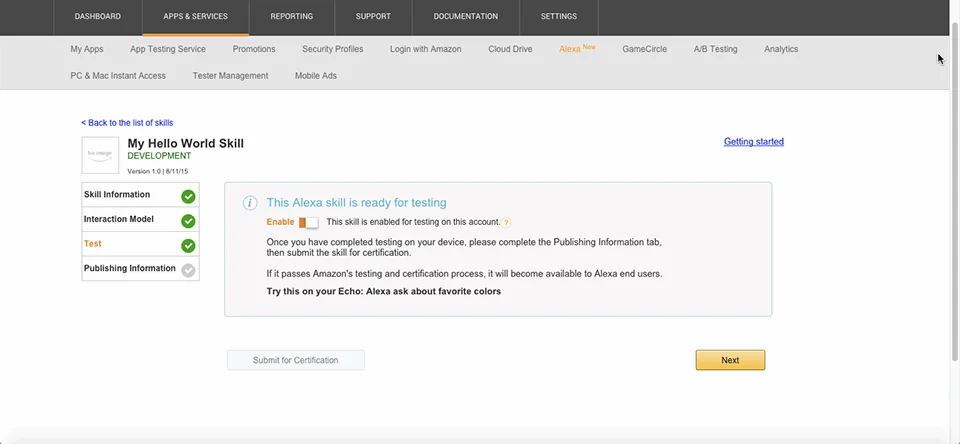Select the Interaction Model step
Viewport: 960px width, 444px height.
tap(140, 219)
